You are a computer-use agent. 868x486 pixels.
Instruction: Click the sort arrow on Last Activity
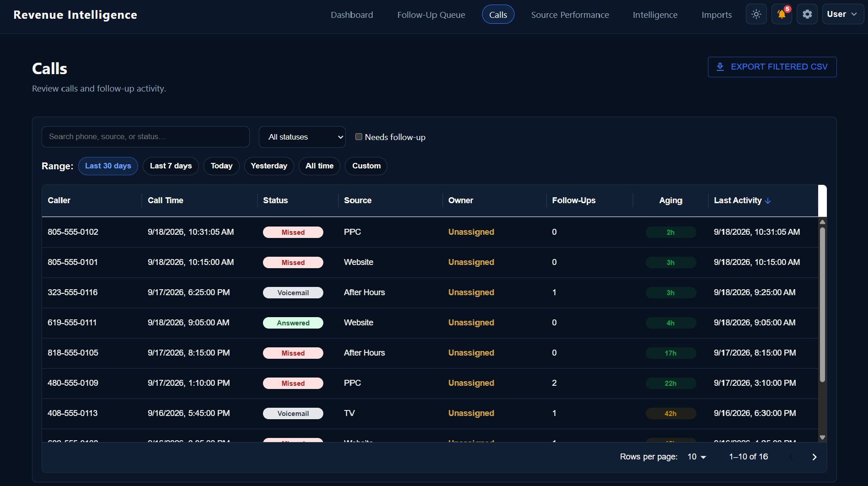768,201
